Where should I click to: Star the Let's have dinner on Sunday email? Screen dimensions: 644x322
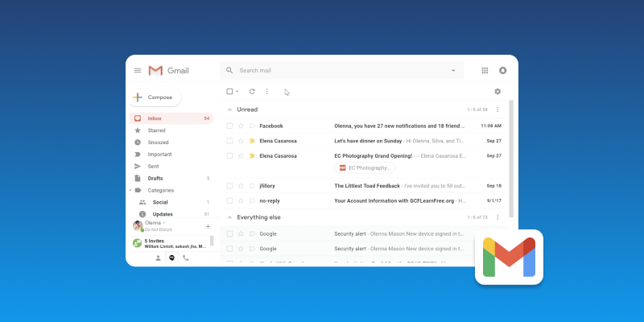tap(241, 141)
